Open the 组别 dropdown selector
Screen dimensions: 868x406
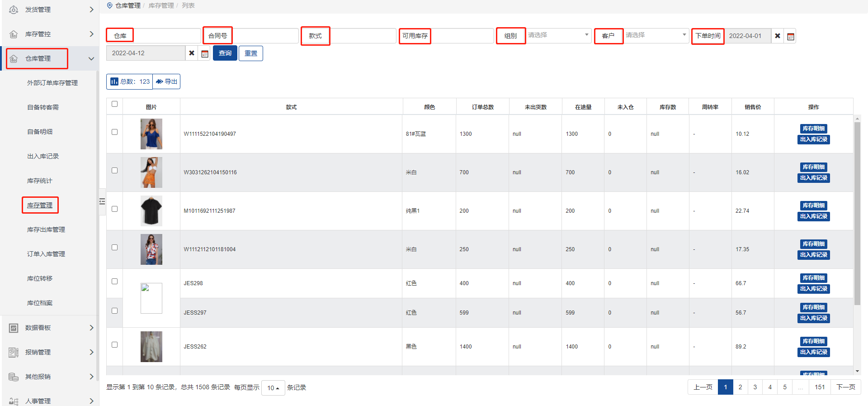click(559, 35)
